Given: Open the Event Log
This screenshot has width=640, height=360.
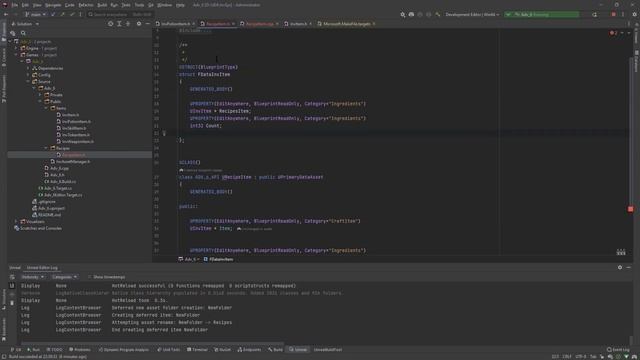Looking at the screenshot, I should [618, 350].
